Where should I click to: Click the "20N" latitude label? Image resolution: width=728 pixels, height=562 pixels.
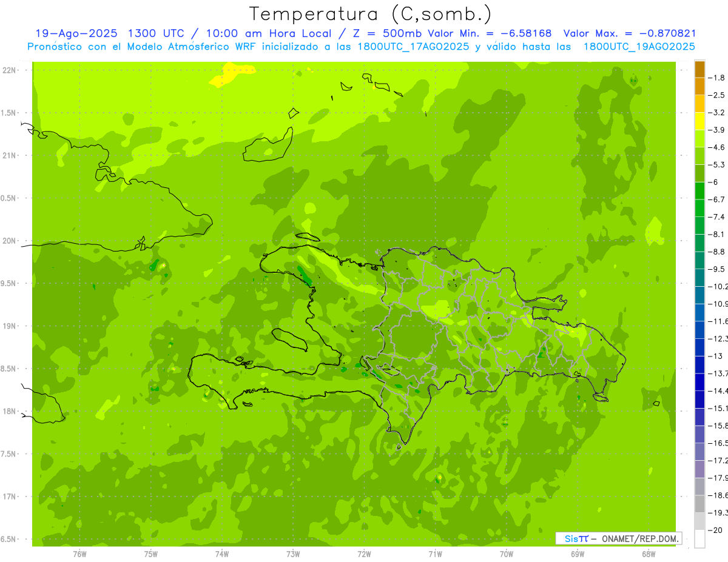pyautogui.click(x=10, y=241)
